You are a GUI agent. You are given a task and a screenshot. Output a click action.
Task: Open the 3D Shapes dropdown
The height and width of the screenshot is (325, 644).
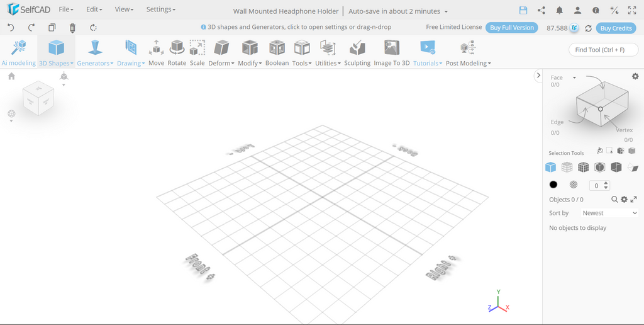pyautogui.click(x=56, y=53)
